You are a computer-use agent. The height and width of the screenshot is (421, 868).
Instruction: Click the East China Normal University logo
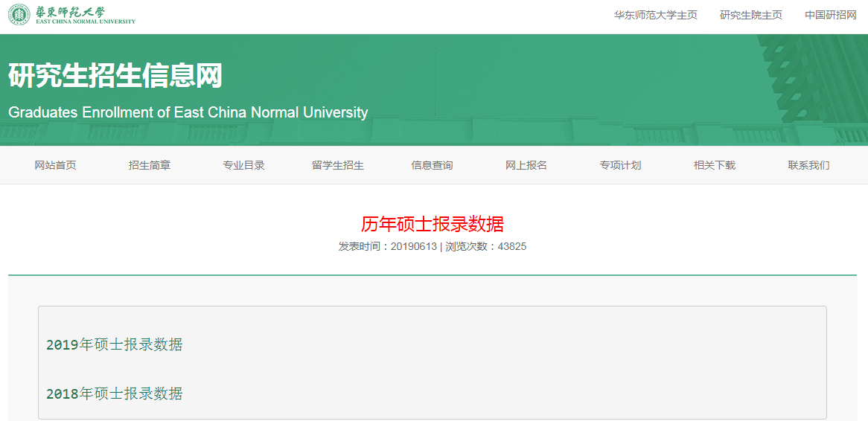click(x=72, y=15)
